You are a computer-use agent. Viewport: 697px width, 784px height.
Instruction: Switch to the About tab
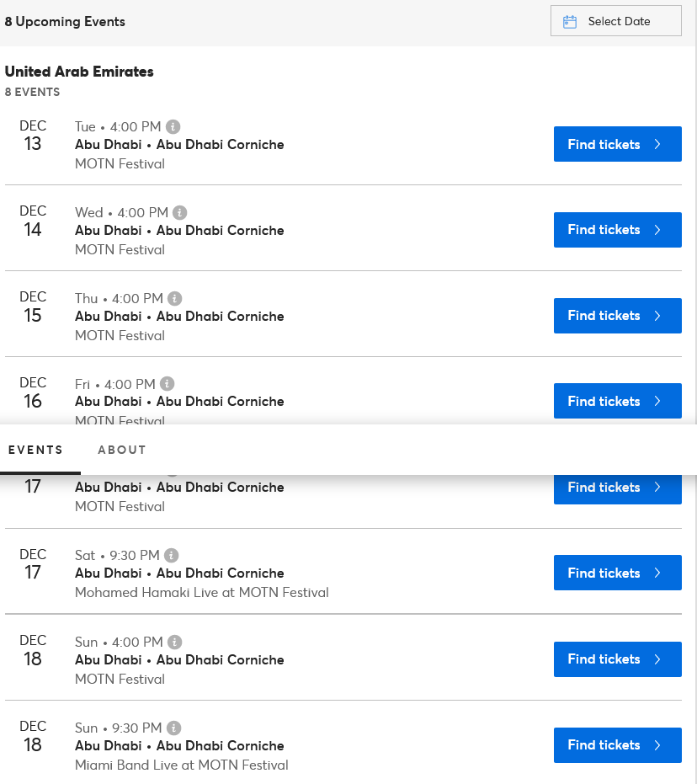[x=122, y=450]
